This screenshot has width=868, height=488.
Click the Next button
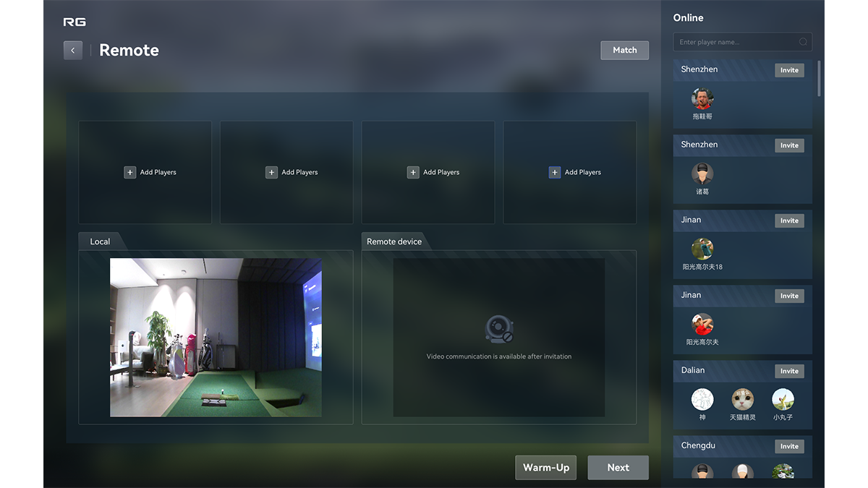point(618,468)
